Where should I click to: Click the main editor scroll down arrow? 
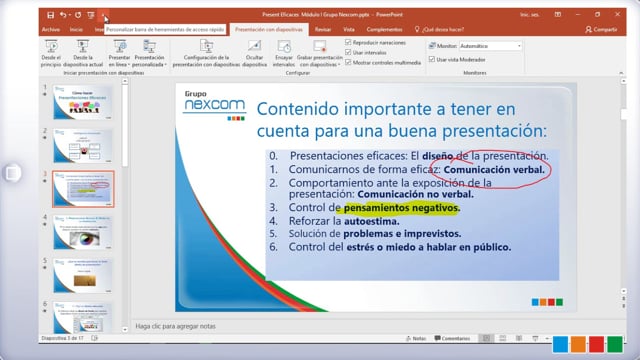[623, 291]
